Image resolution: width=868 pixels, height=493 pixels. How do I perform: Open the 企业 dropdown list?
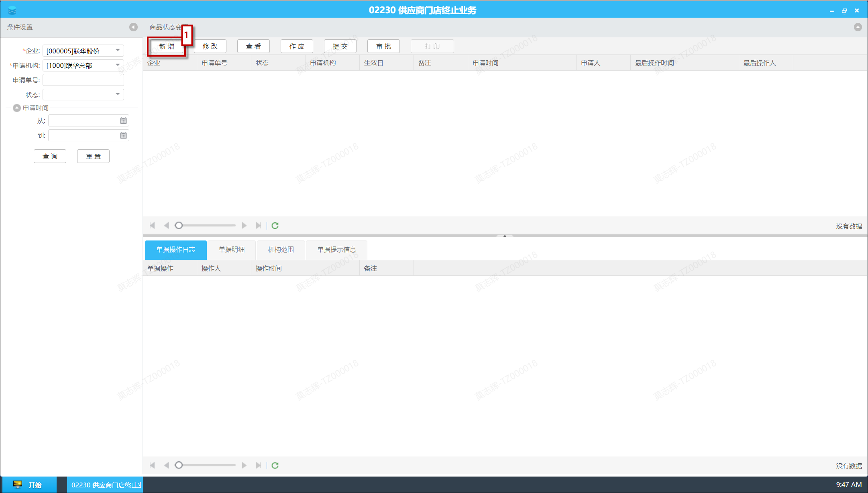pyautogui.click(x=118, y=51)
